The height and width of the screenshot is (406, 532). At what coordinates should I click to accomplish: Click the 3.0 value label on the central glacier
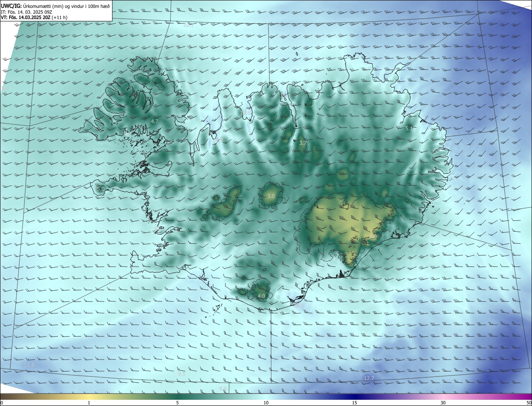point(271,196)
